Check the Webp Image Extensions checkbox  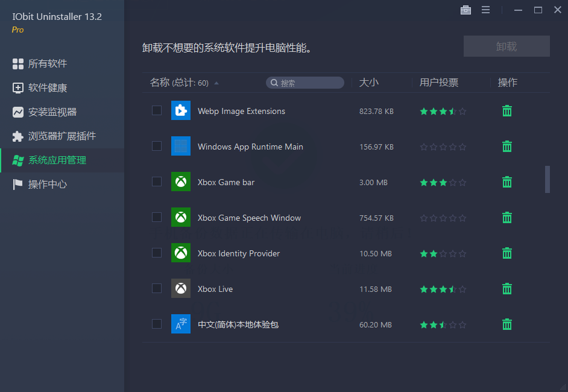(x=157, y=110)
